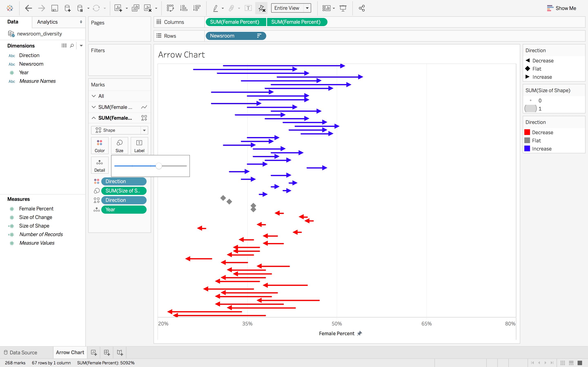Sort descending using the toolbar icon

[x=197, y=8]
